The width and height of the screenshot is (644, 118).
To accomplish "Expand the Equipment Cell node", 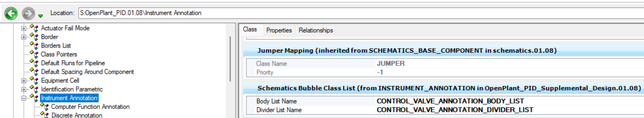I will [x=24, y=81].
